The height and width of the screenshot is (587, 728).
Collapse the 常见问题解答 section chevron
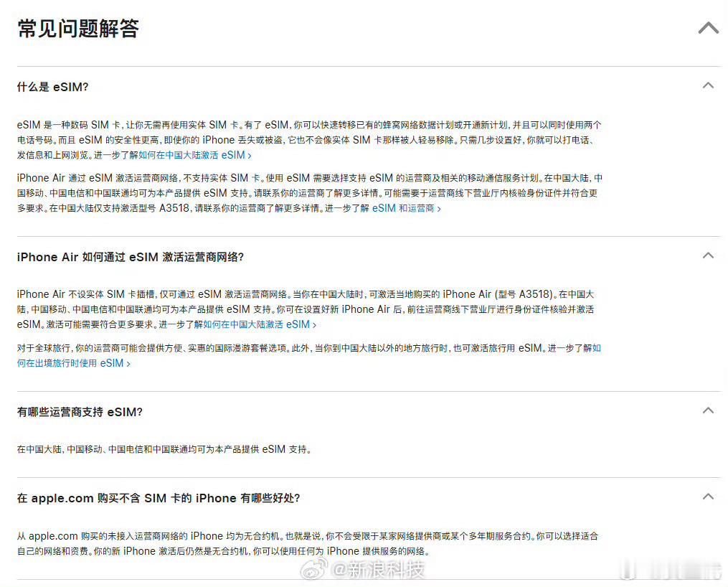pos(709,28)
